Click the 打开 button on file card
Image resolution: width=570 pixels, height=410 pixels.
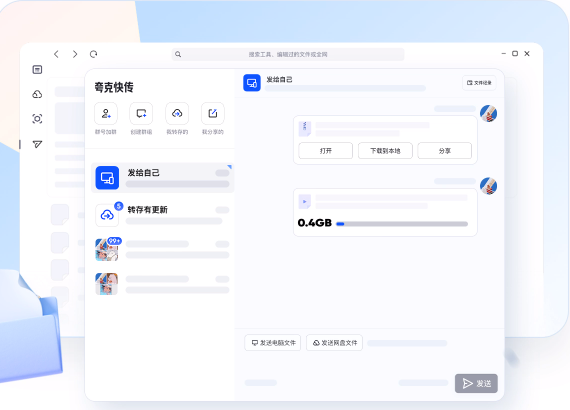(325, 151)
